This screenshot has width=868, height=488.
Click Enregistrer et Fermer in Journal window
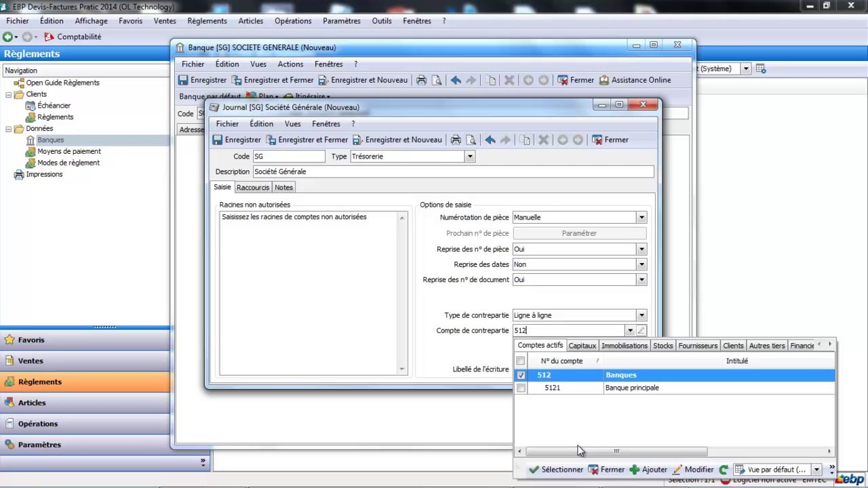[307, 140]
